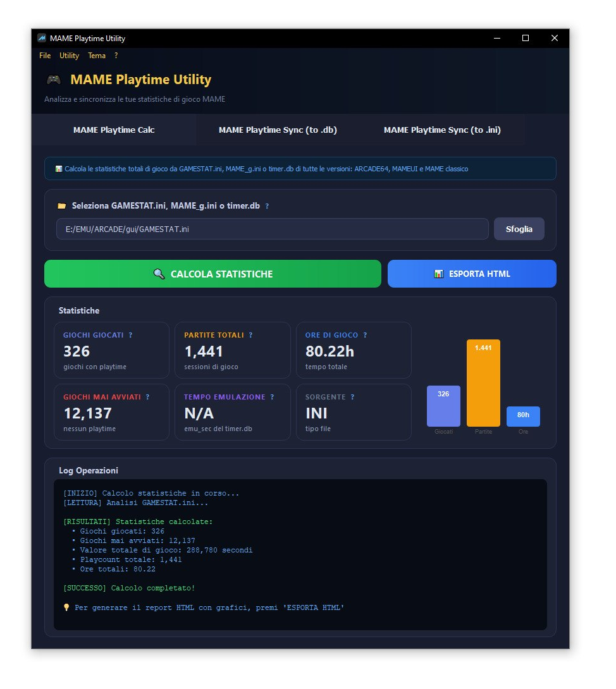Image resolution: width=616 pixels, height=689 pixels.
Task: Close the MAME Playtime Utility window
Action: (x=555, y=38)
